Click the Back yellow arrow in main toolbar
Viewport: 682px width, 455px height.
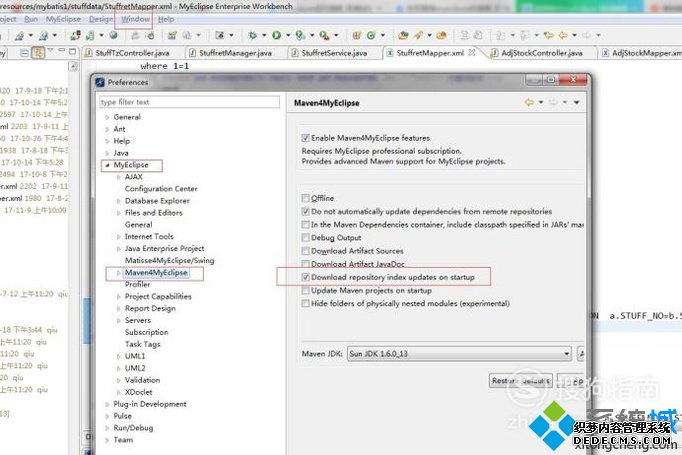coord(563,35)
